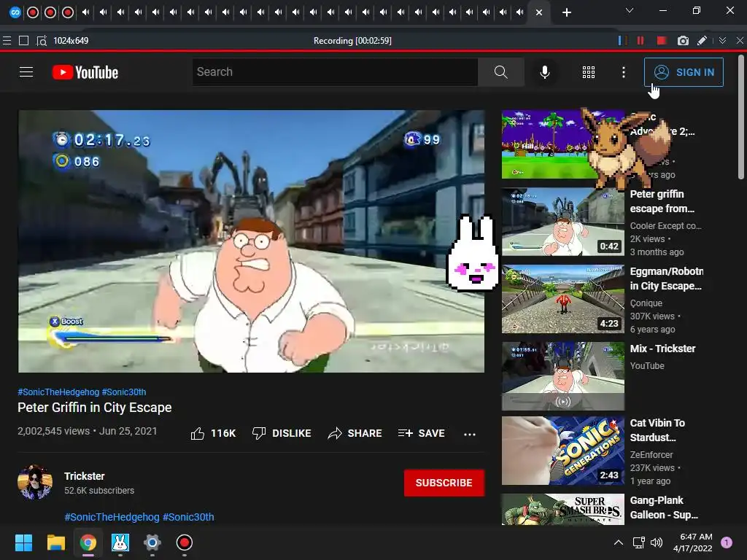Open the Mix - Trickster playlist thumbnail
Viewport: 747px width, 560px height.
tap(562, 376)
